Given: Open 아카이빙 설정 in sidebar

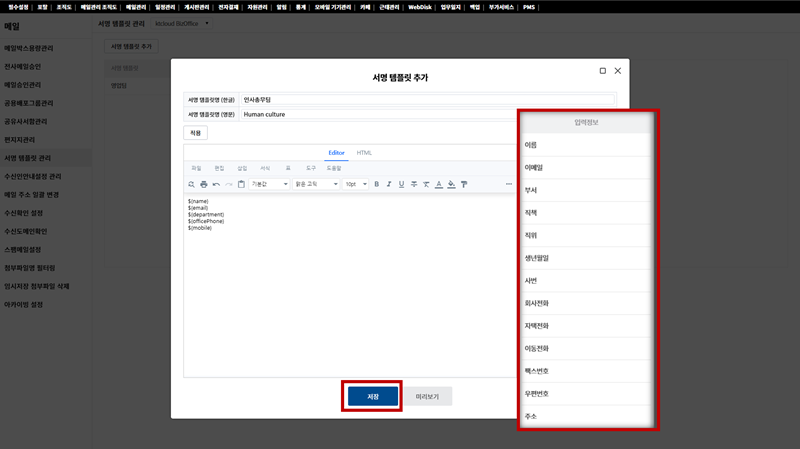Looking at the screenshot, I should click(23, 305).
